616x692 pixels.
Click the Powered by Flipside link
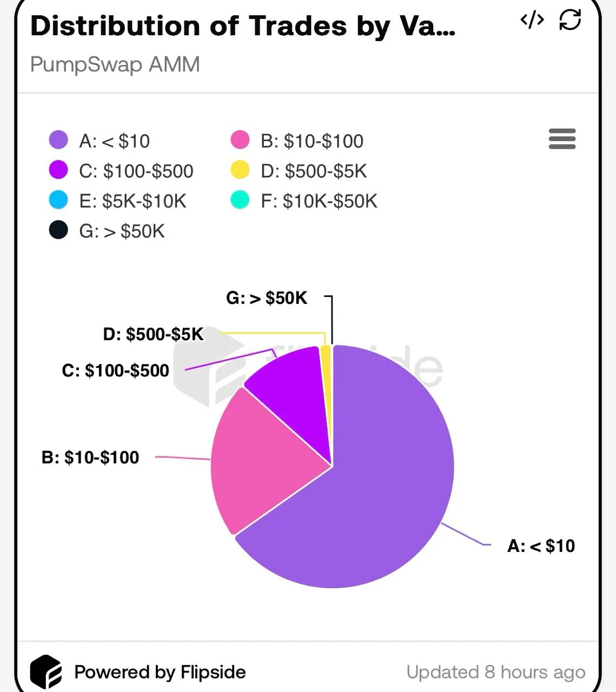(160, 672)
